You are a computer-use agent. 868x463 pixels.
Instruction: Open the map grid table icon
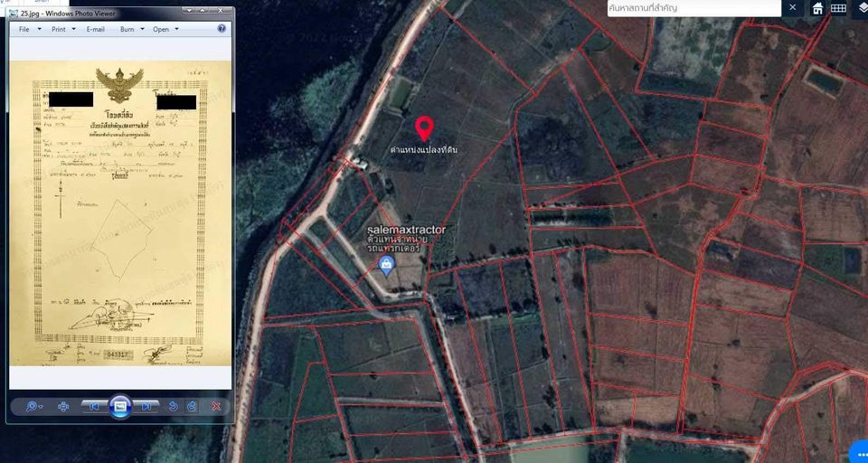tap(838, 8)
